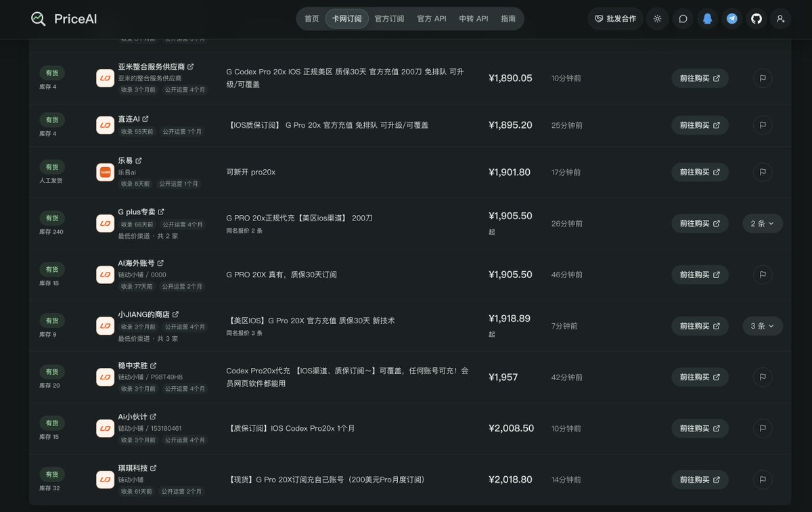Flag the 乐易 listing
Image resolution: width=812 pixels, height=512 pixels.
(763, 172)
